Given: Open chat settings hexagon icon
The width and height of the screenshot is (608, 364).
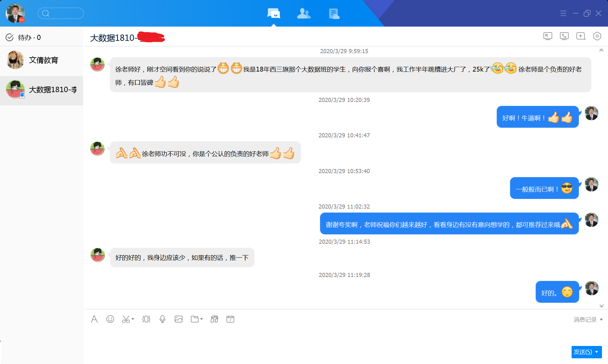Looking at the screenshot, I should pyautogui.click(x=597, y=36).
